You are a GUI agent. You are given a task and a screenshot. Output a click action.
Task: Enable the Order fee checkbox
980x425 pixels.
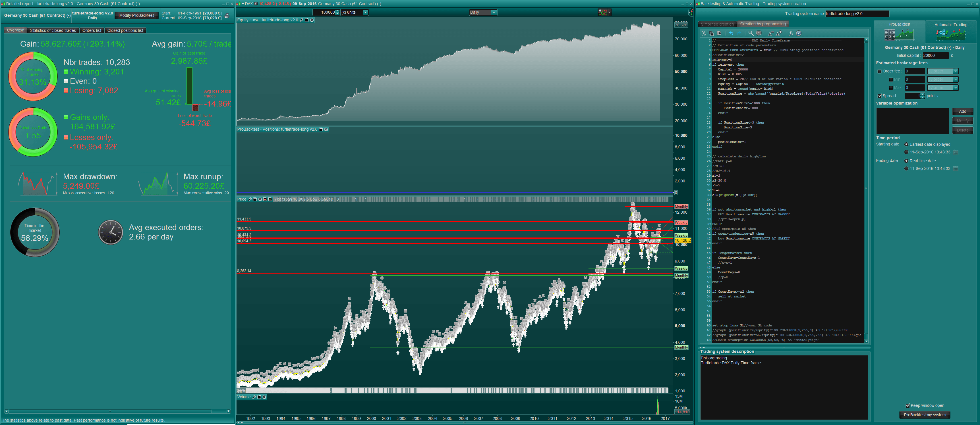879,72
